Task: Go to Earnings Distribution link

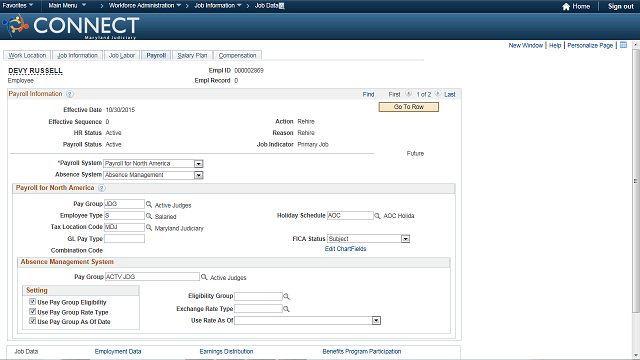Action: [x=226, y=351]
